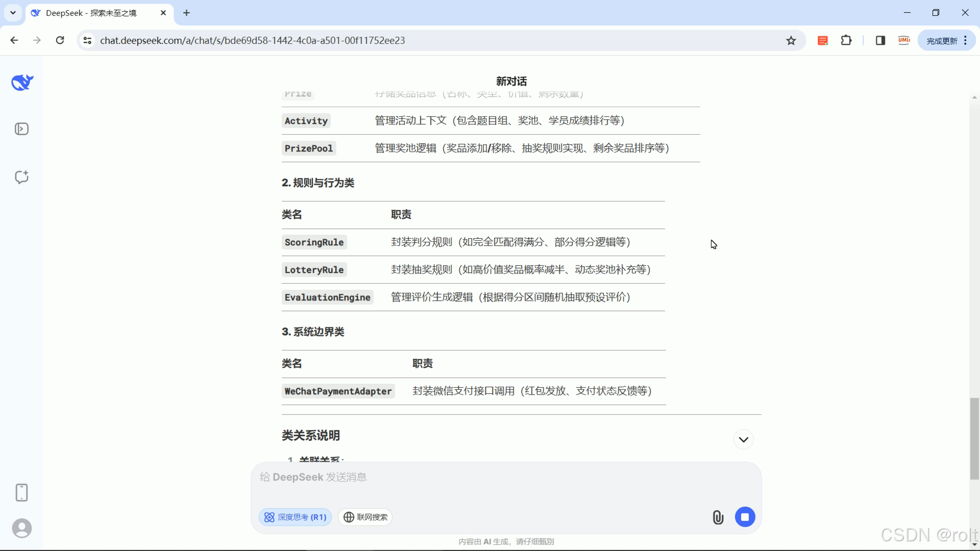Stop the response generation button
Viewport: 980px width, 551px height.
pyautogui.click(x=745, y=517)
